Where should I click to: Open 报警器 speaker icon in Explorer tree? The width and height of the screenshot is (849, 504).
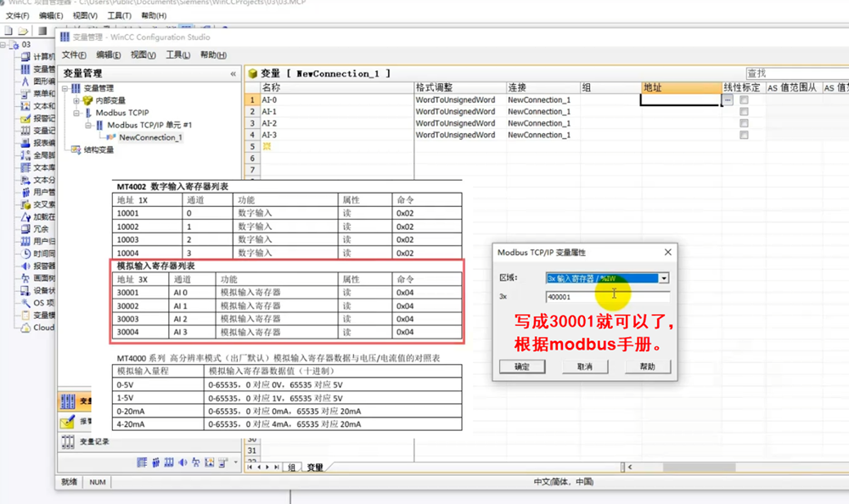click(25, 266)
